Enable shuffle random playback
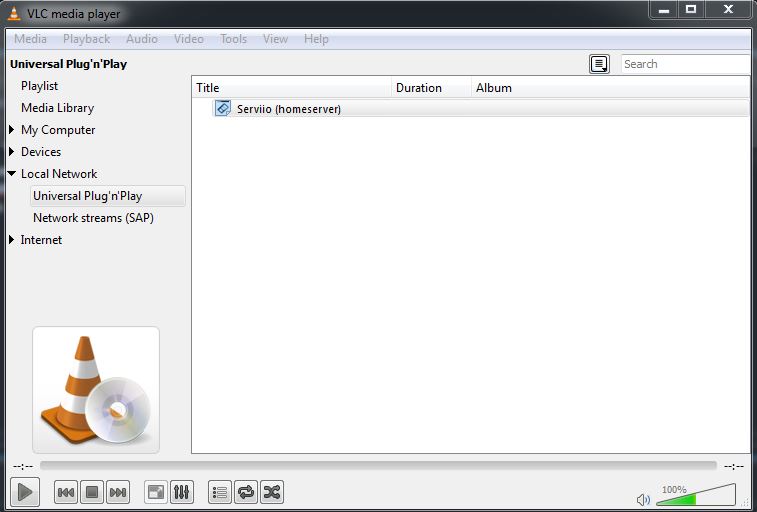The height and width of the screenshot is (512, 757). pos(271,492)
